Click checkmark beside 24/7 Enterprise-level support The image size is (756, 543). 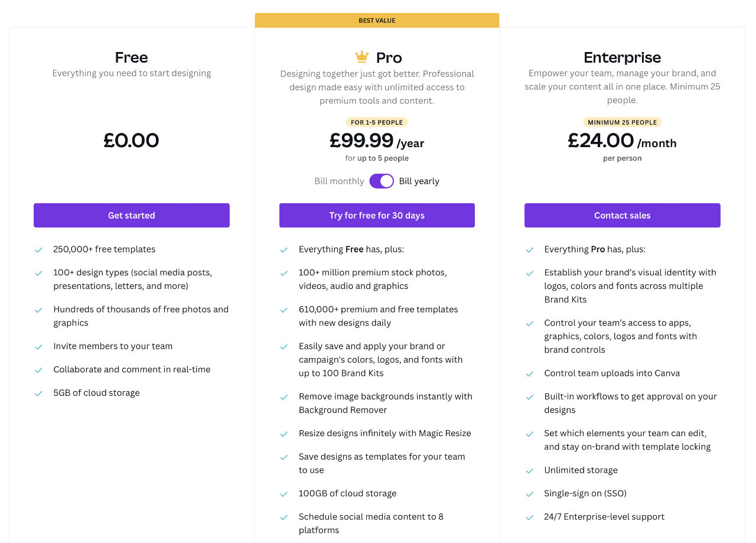[x=530, y=518]
